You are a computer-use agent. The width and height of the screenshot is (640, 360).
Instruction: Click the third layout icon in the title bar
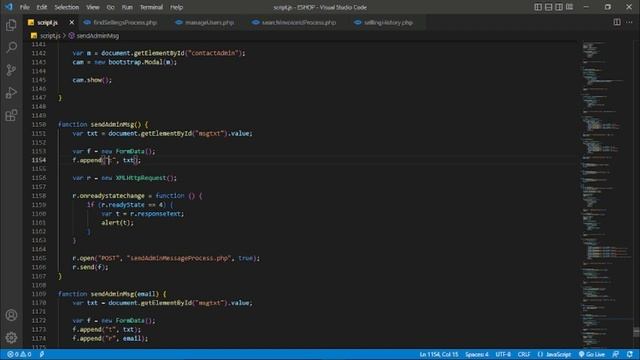tap(559, 7)
